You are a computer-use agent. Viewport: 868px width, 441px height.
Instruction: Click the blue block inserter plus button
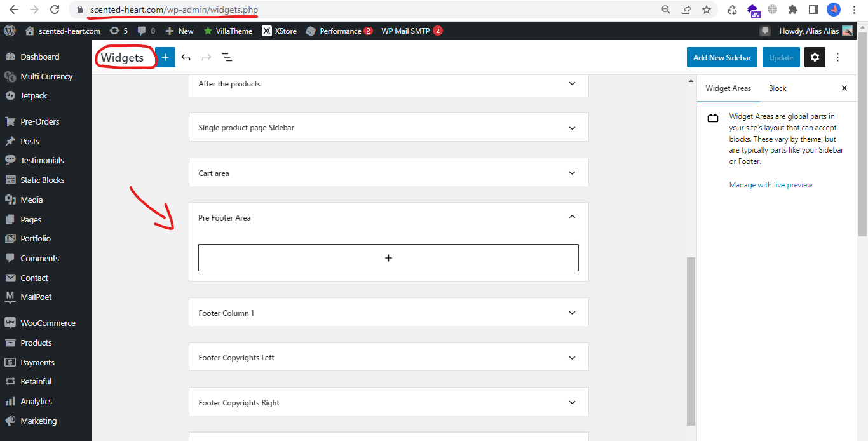click(x=165, y=57)
